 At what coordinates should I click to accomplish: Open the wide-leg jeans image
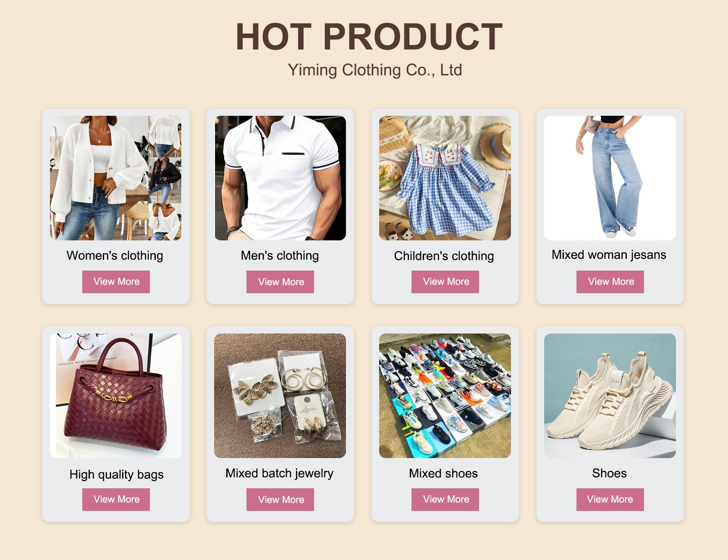[610, 178]
